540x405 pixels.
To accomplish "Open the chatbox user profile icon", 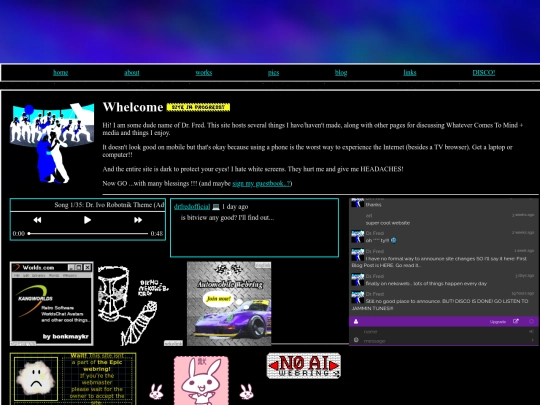I will (356, 322).
